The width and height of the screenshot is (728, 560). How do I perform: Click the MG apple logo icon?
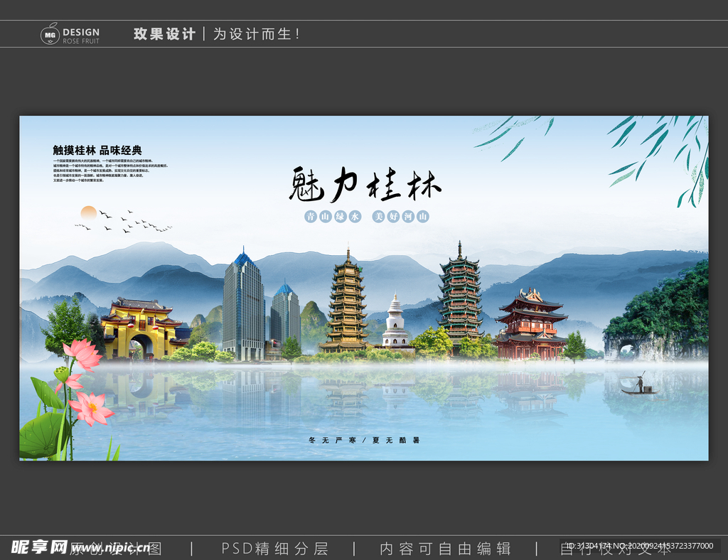click(48, 32)
